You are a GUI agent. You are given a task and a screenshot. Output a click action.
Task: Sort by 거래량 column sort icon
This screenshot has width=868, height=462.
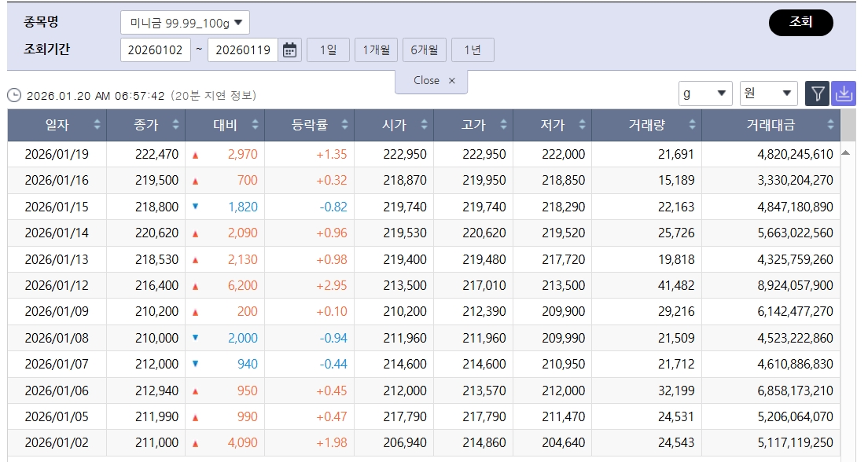[x=692, y=125]
